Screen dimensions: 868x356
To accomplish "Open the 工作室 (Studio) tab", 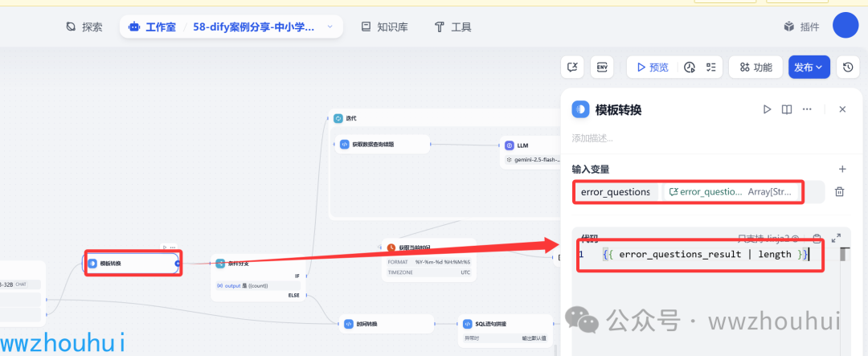I will click(x=152, y=27).
